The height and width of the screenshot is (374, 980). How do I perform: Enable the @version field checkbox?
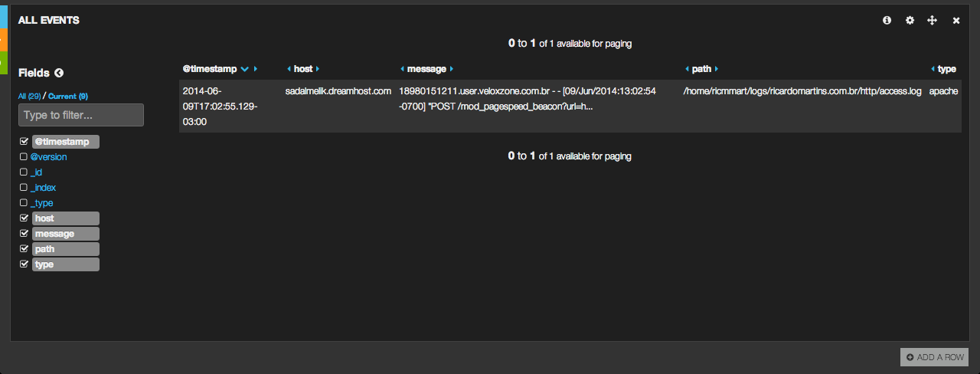[24, 157]
